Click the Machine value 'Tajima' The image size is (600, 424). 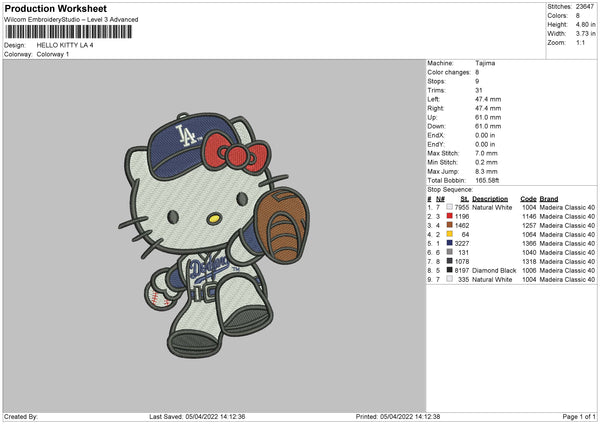click(485, 63)
